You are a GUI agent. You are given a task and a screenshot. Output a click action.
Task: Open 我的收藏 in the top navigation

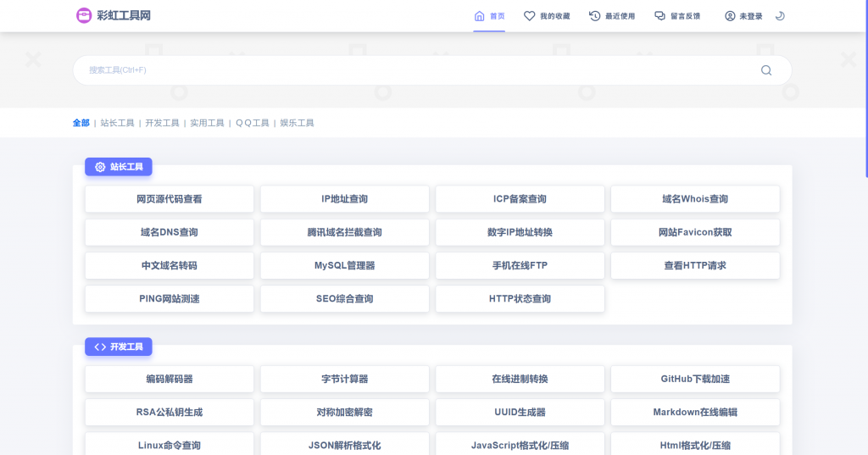click(x=547, y=16)
